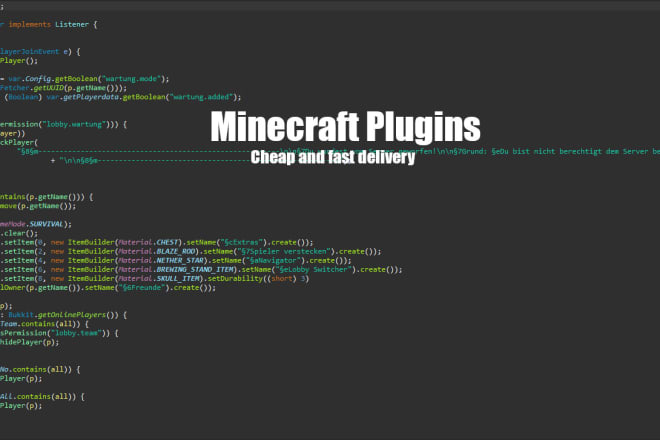The width and height of the screenshot is (660, 440).
Task: Click 'NETHER_STAR' material constant
Action: (x=180, y=260)
